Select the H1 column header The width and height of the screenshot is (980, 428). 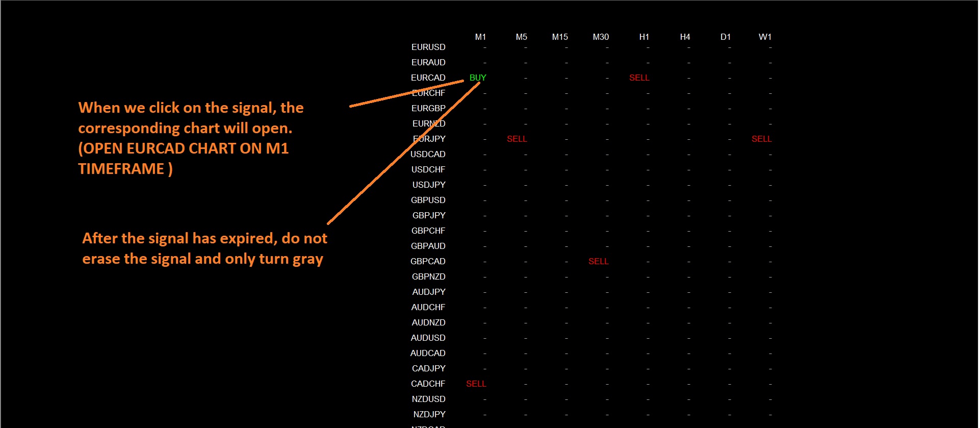click(x=644, y=37)
